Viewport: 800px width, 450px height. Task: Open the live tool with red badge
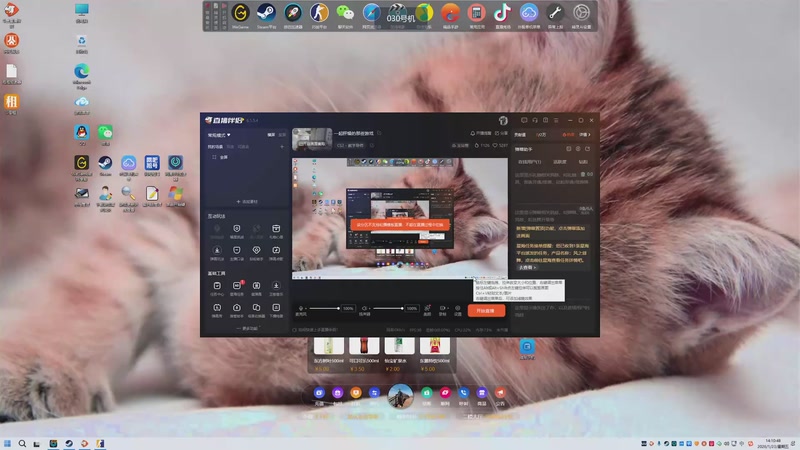click(x=237, y=288)
